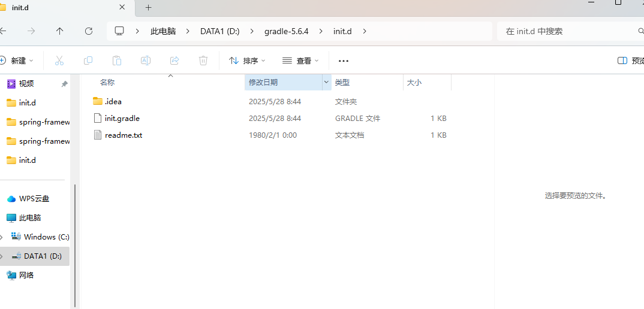Click the Copy icon in the toolbar

click(x=88, y=60)
